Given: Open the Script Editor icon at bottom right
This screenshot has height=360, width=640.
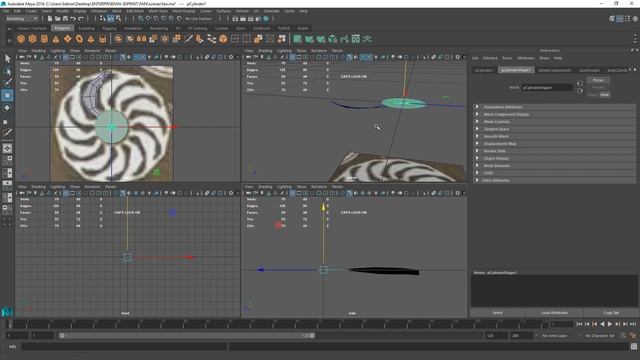Looking at the screenshot, I should (634, 347).
